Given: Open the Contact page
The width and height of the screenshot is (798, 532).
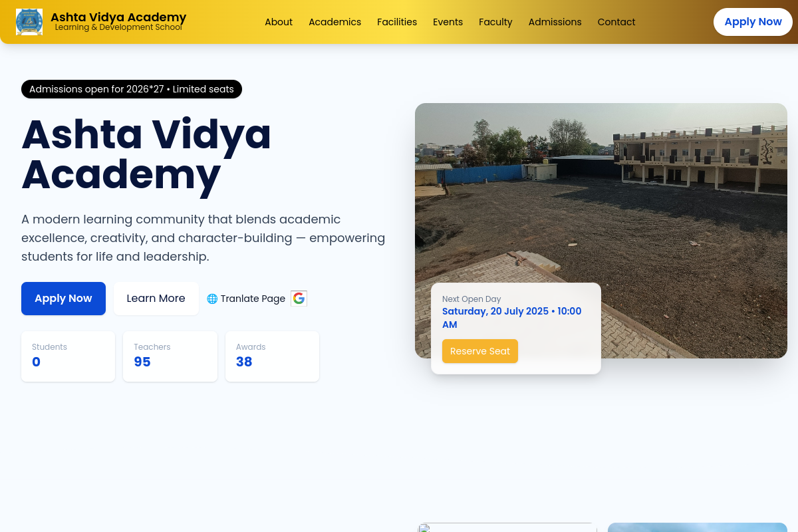Looking at the screenshot, I should 616,22.
